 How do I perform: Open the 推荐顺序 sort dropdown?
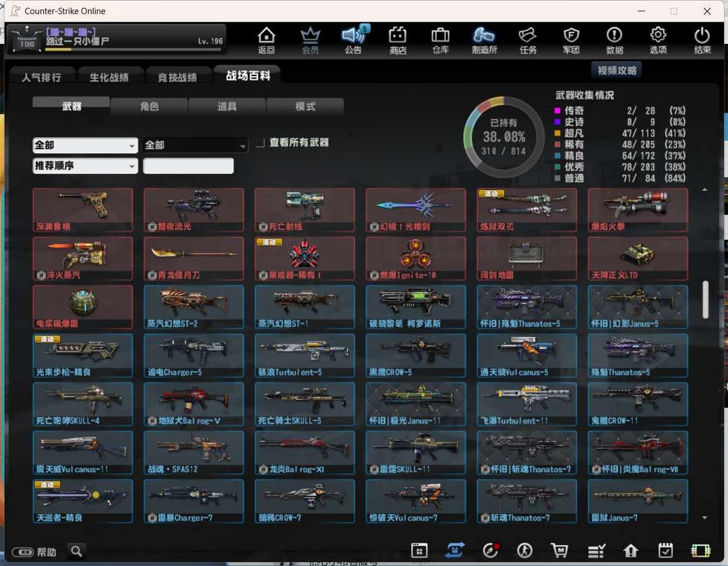85,166
